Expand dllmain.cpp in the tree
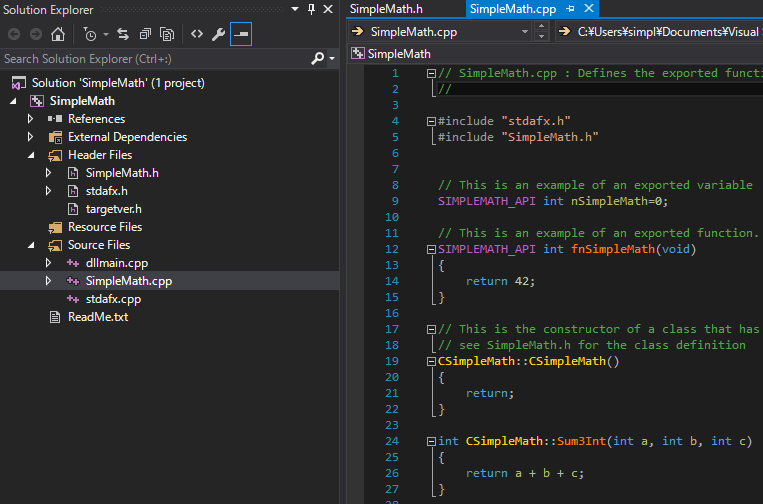Screen dimensions: 763x504 pyautogui.click(x=48, y=263)
